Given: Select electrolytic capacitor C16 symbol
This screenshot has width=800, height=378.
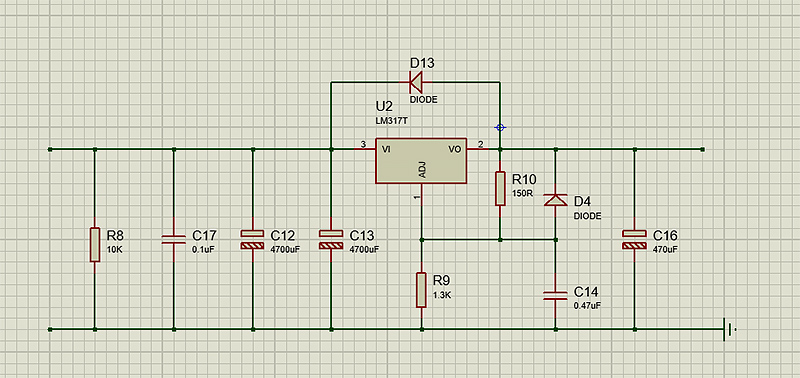Looking at the screenshot, I should [x=635, y=239].
